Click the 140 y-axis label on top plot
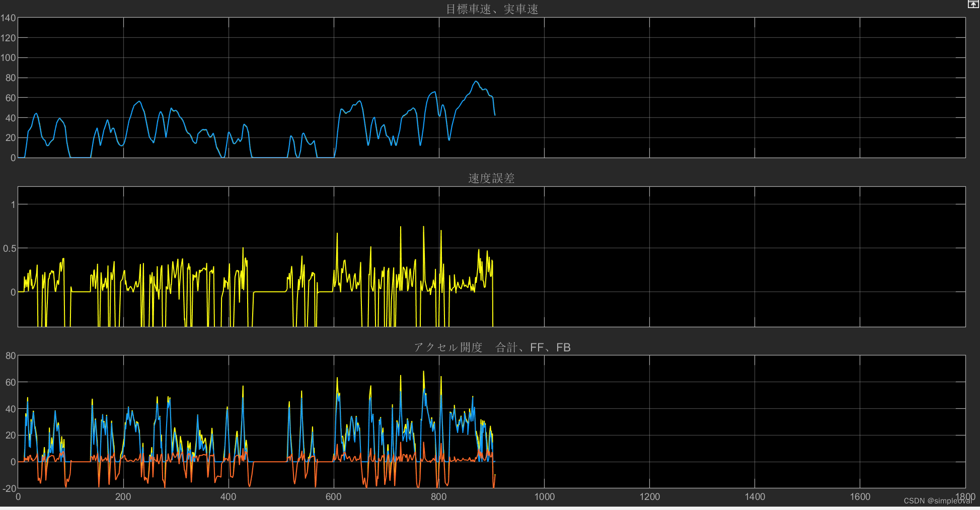The image size is (980, 510). 8,18
